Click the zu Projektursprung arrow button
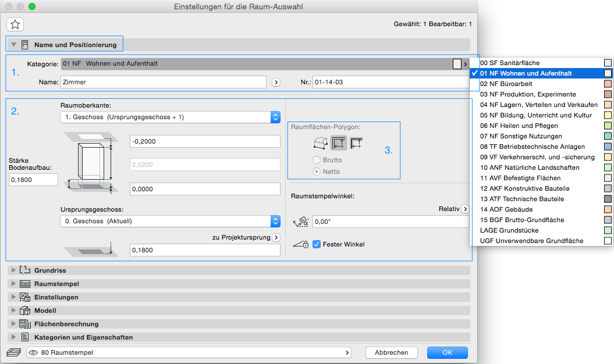Image resolution: width=614 pixels, height=364 pixels. click(276, 237)
